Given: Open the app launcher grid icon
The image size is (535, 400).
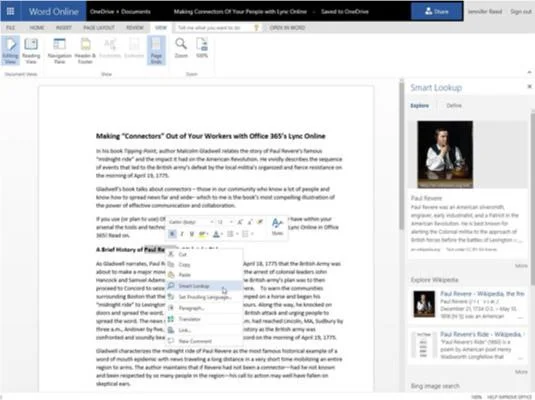Looking at the screenshot, I should click(10, 11).
